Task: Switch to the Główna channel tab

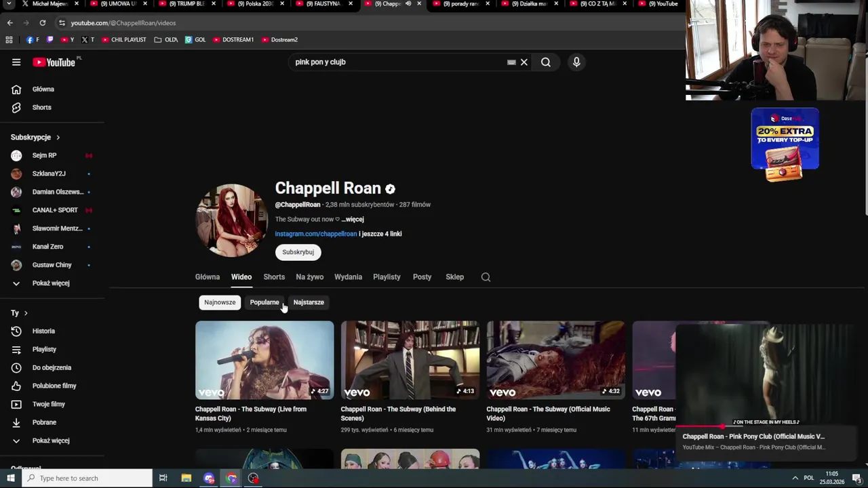Action: coord(208,277)
